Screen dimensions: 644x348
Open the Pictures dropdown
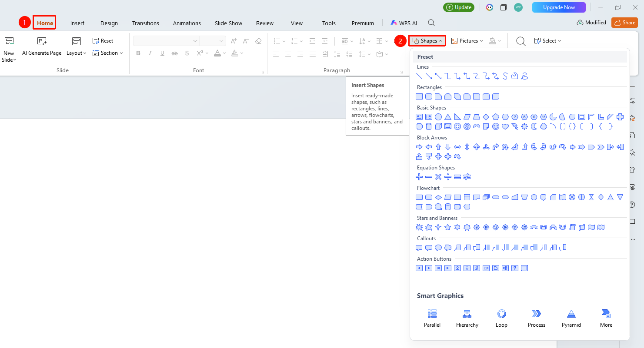pyautogui.click(x=467, y=41)
